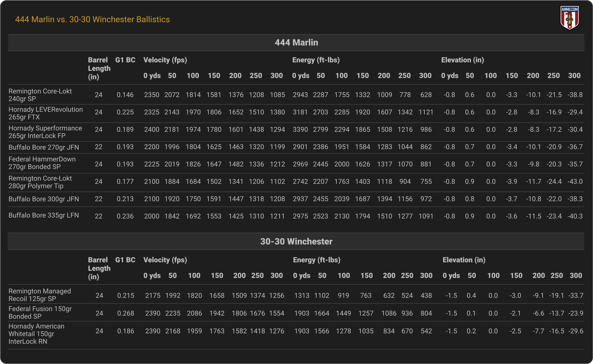Select energy value 2742 for Remington 280gr Polymer Tip
The width and height of the screenshot is (593, 364).
coord(300,182)
